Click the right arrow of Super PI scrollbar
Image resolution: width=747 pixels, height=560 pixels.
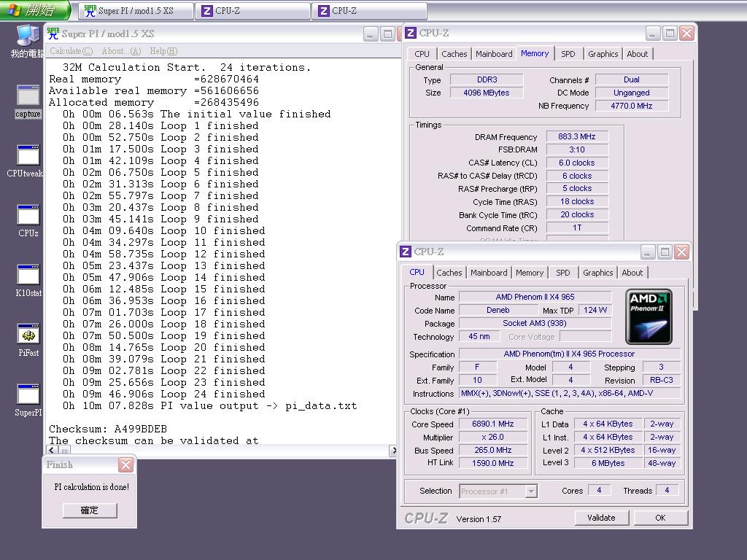coord(393,450)
